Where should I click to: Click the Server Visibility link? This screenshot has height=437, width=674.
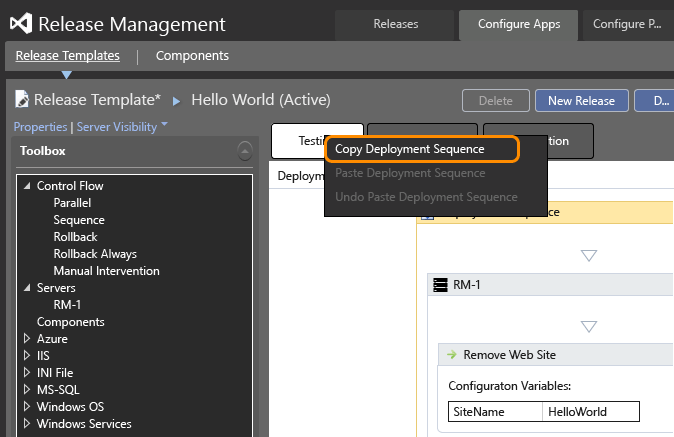[x=117, y=127]
